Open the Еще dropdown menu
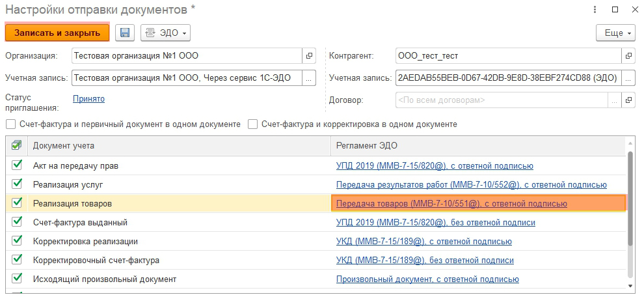Image resolution: width=644 pixels, height=297 pixels. 615,33
